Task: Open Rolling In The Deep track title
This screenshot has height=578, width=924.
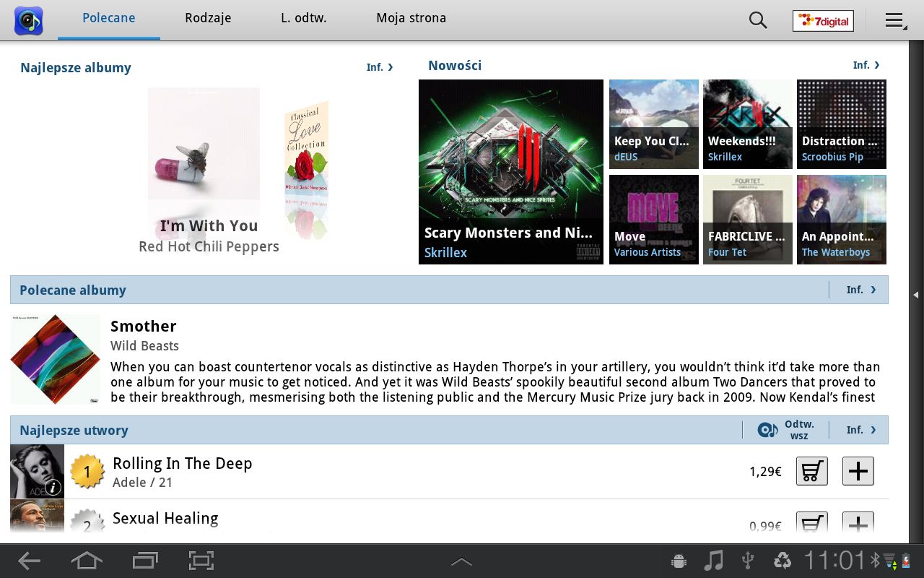Action: 183,463
